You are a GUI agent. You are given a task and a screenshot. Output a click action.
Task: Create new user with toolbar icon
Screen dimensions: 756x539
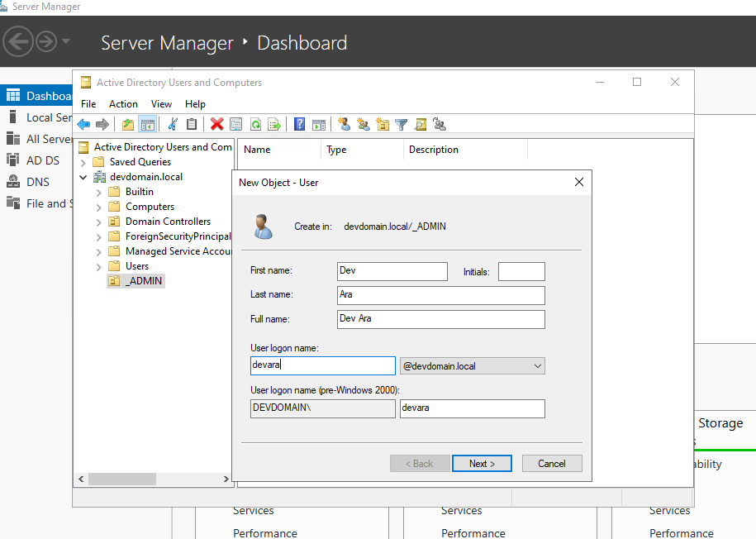point(344,125)
